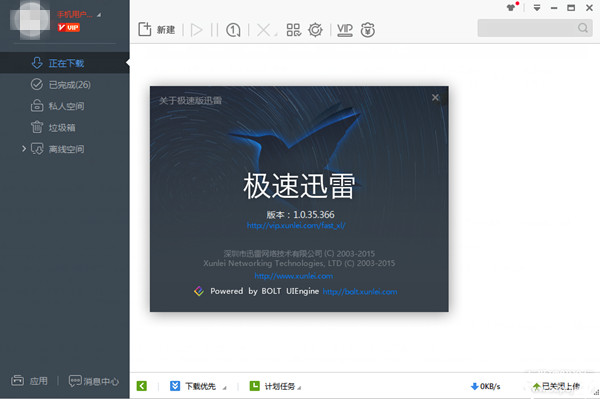
Task: Open the www.xunlei.com link
Action: 293,276
